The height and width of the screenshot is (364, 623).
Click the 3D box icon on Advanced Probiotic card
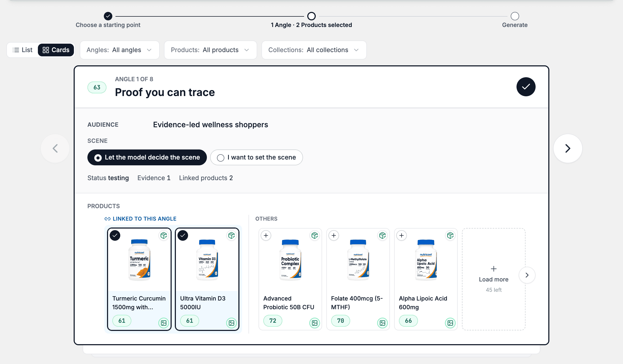click(x=315, y=235)
